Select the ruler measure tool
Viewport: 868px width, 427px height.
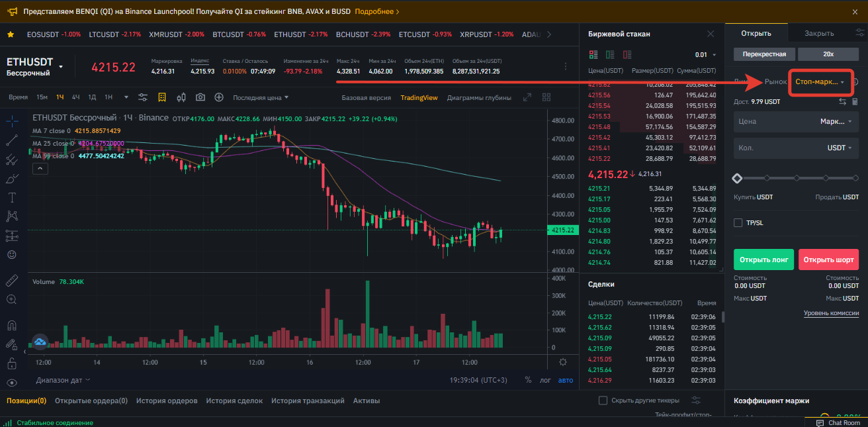(12, 280)
